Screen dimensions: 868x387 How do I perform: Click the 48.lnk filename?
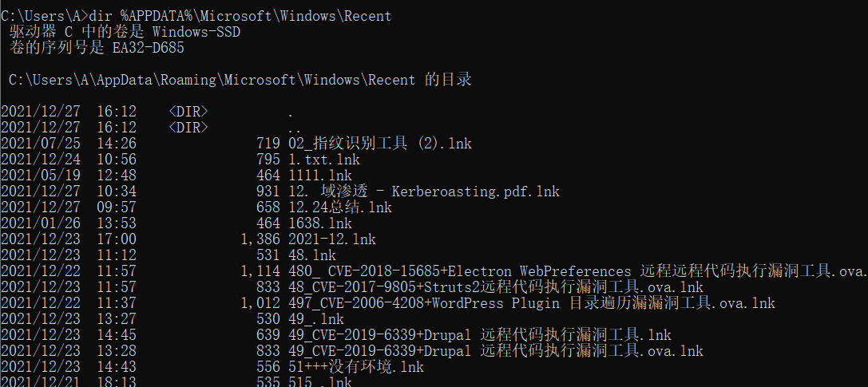click(x=312, y=255)
